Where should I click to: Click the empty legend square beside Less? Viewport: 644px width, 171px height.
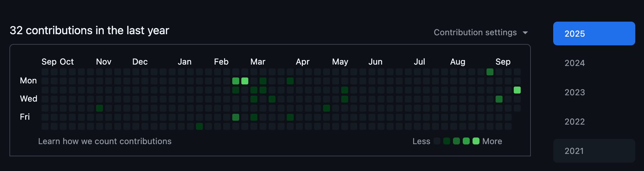coord(437,141)
